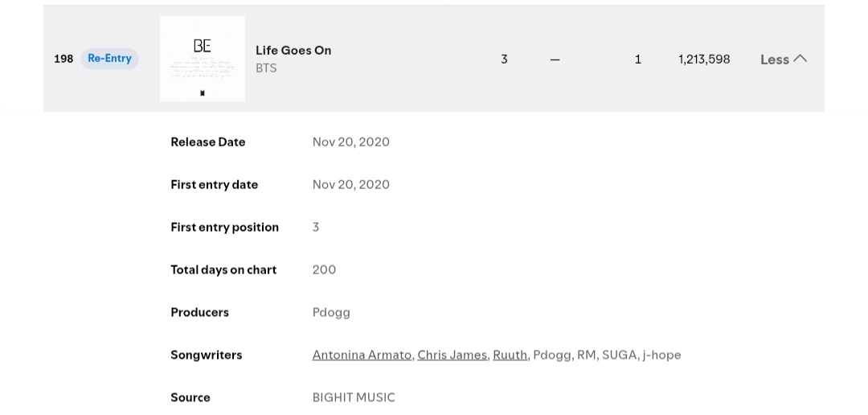Click RM in the songwriters list
The width and height of the screenshot is (868, 415).
(587, 355)
